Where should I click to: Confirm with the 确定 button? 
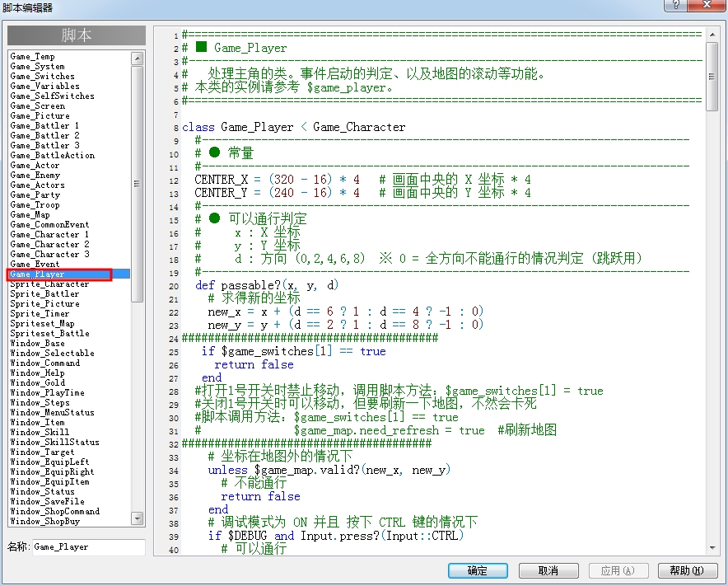(478, 570)
